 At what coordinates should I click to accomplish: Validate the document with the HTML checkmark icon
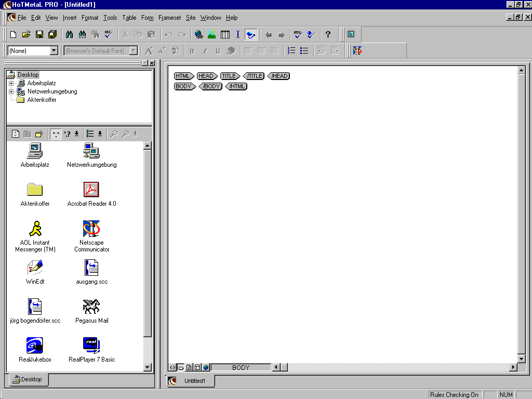coord(298,34)
